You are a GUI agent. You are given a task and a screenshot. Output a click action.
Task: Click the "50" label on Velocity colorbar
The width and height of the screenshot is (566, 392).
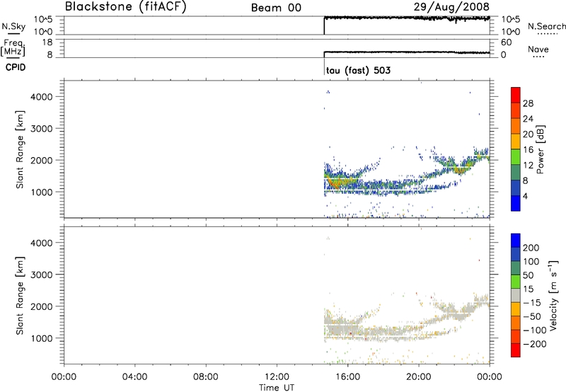[x=528, y=275]
